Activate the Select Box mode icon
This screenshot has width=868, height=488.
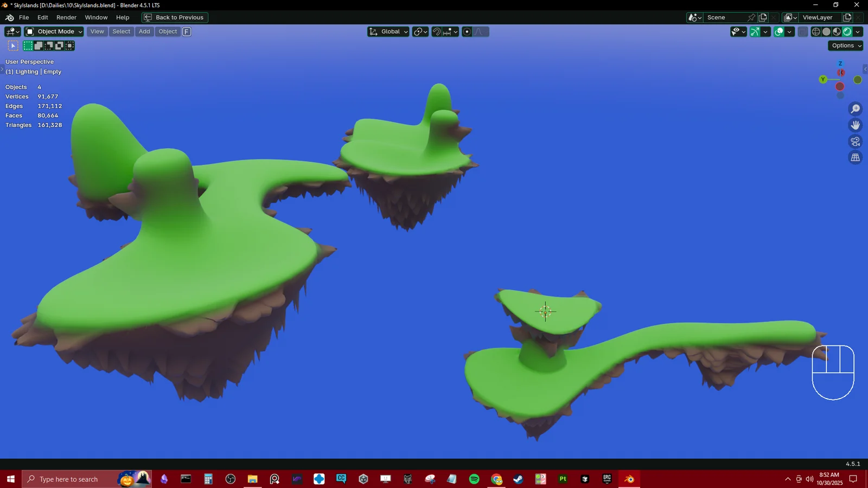pos(28,46)
